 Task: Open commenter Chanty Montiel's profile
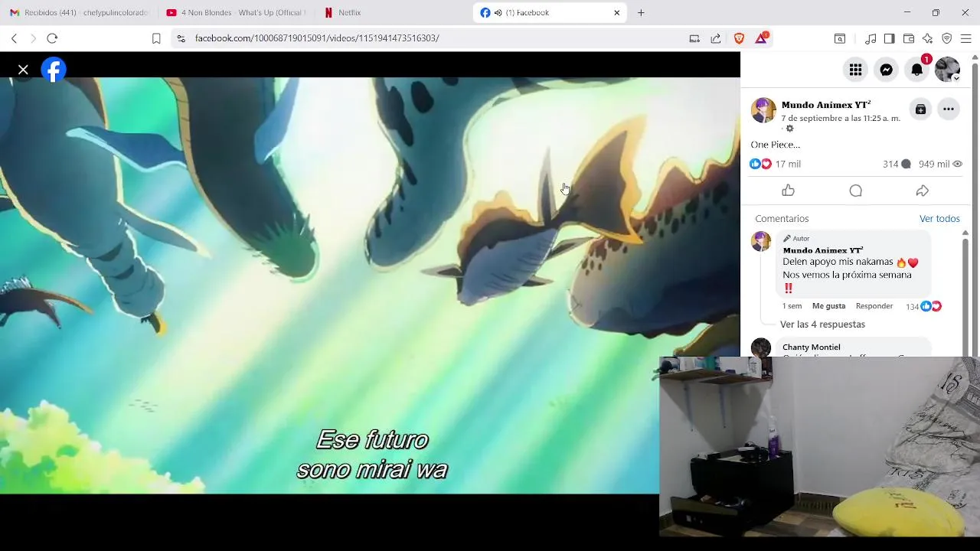811,347
